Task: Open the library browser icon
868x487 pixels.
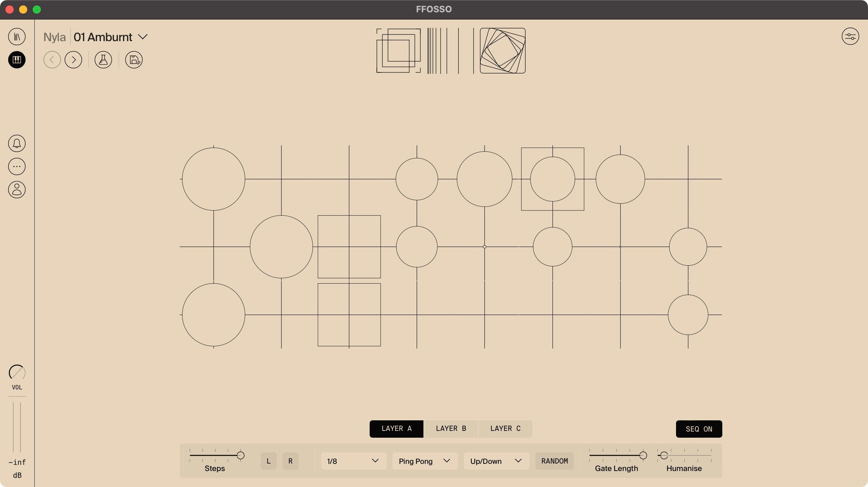Action: [17, 37]
